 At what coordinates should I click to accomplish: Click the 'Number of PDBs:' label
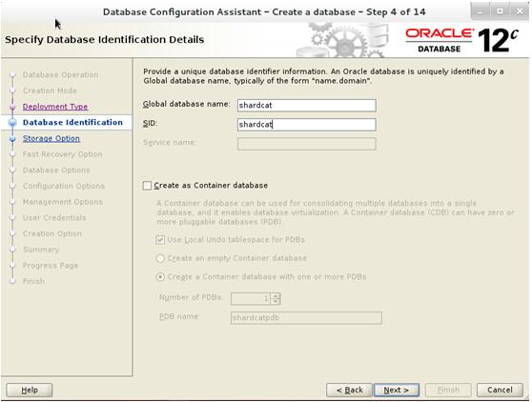(191, 297)
